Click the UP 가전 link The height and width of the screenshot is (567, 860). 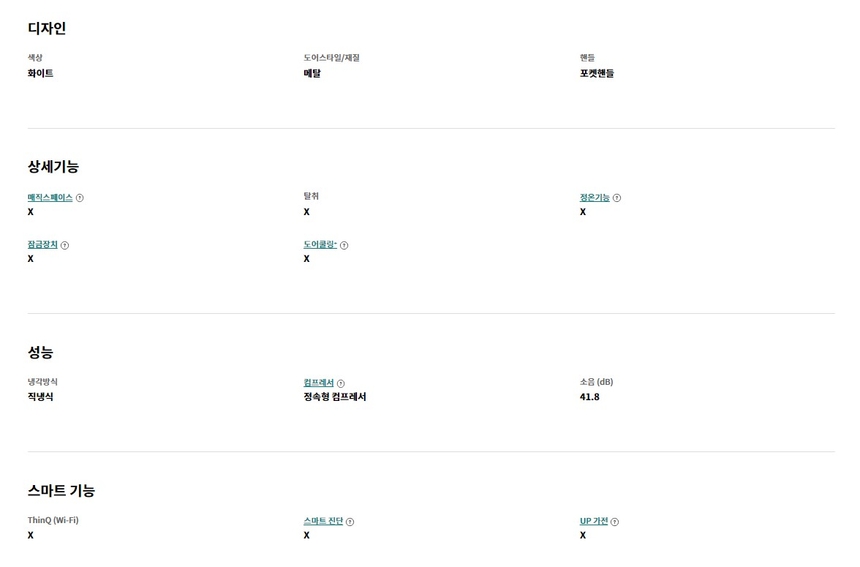point(594,521)
